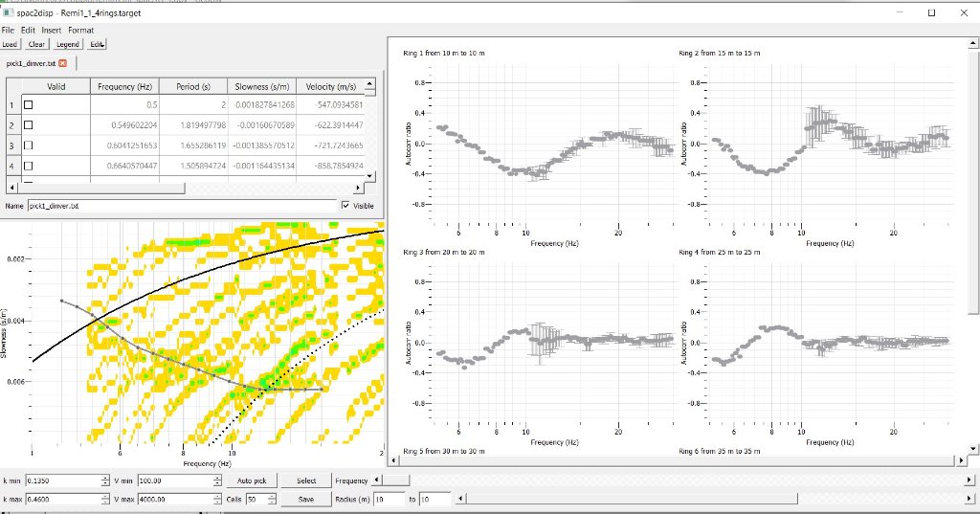Viewport: 980px width, 514px height.
Task: Open the Edit toolbar dropdown button
Action: [97, 44]
